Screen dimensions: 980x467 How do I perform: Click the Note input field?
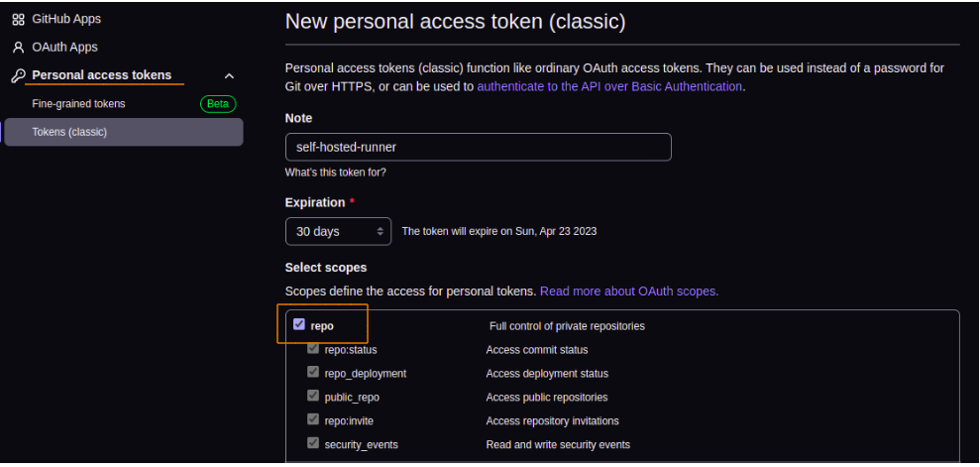tap(478, 147)
